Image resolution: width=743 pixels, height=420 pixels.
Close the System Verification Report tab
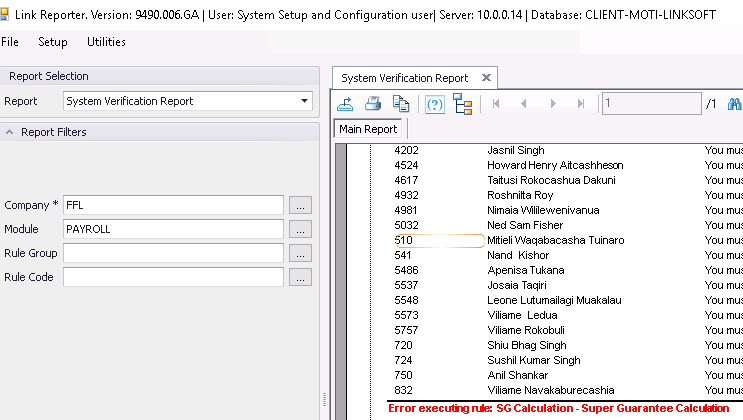click(x=486, y=77)
